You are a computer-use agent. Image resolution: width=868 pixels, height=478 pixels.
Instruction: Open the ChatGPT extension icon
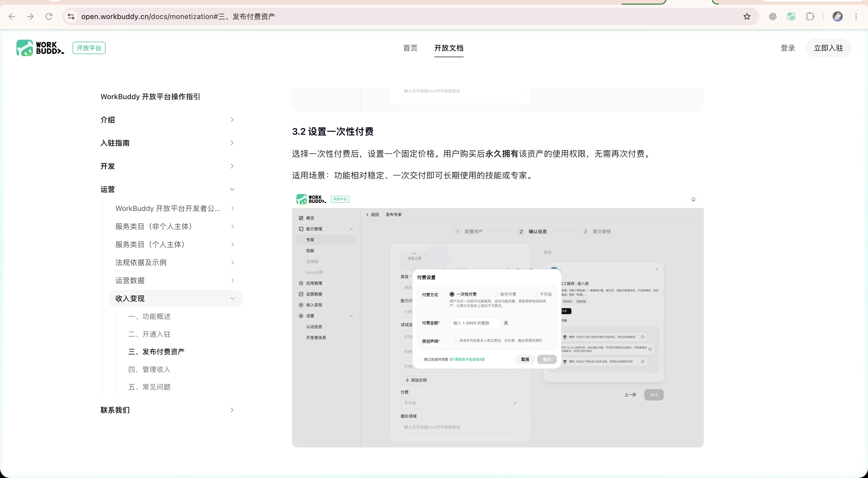[x=773, y=16]
